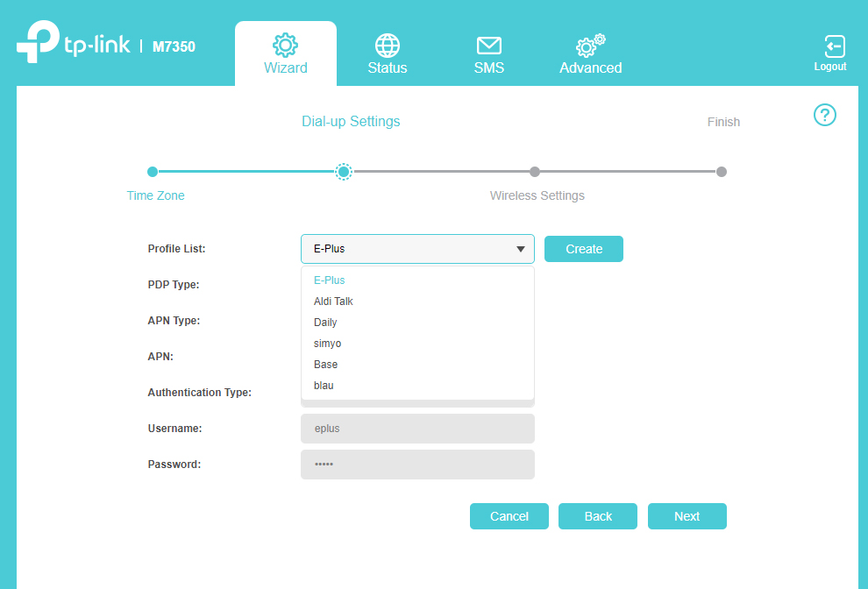Click the Username label
868x589 pixels.
[175, 429]
